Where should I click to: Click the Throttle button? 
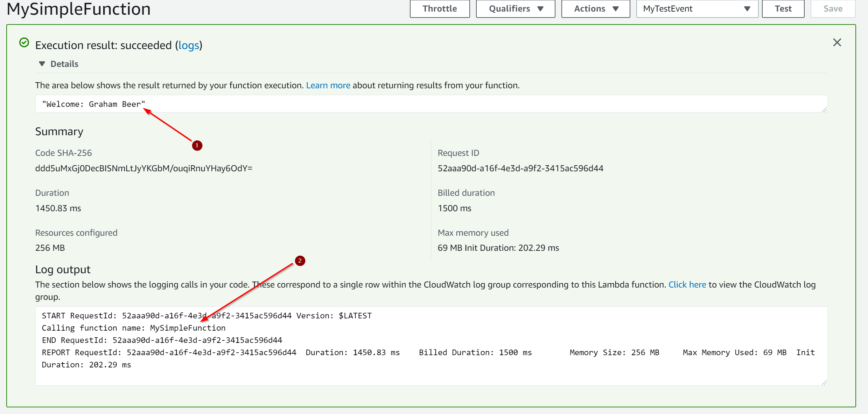(440, 9)
